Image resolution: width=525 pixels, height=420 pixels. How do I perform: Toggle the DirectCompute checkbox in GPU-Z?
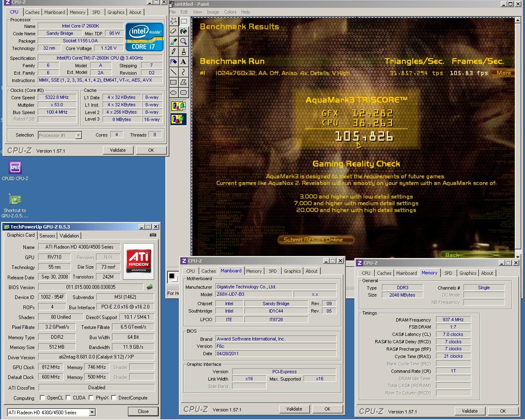pyautogui.click(x=114, y=397)
